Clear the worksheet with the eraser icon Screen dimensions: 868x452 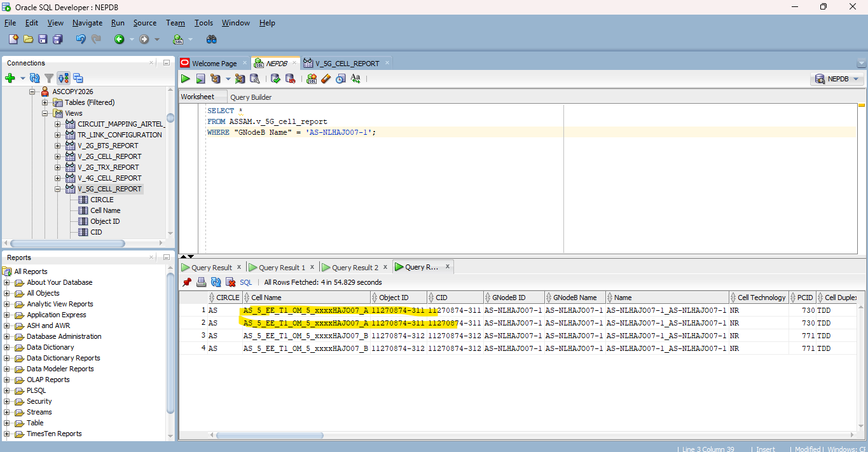[326, 79]
